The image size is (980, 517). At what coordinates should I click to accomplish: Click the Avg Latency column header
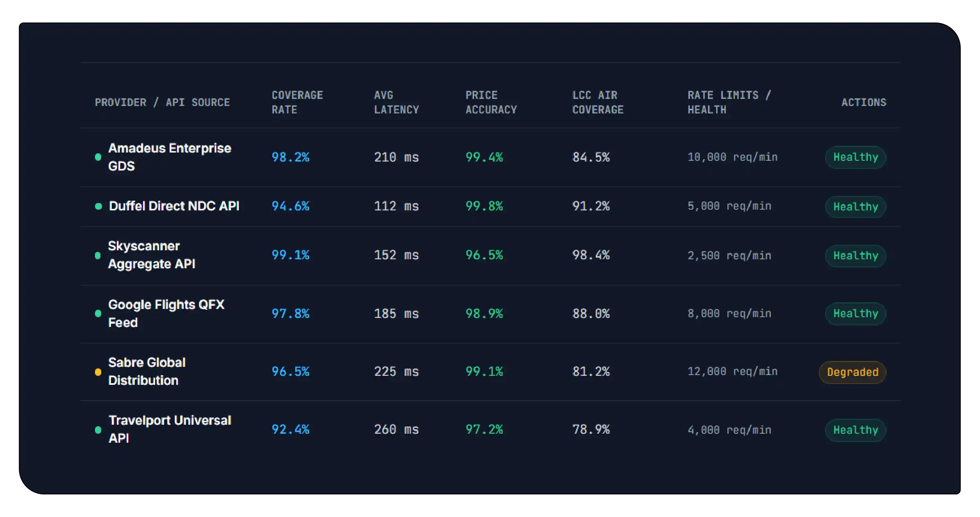[396, 102]
